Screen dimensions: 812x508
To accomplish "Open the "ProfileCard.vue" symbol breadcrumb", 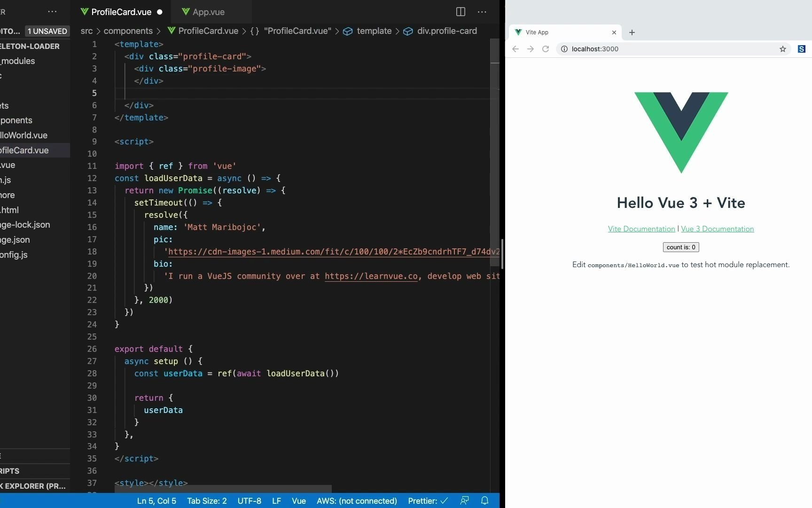I will [291, 31].
